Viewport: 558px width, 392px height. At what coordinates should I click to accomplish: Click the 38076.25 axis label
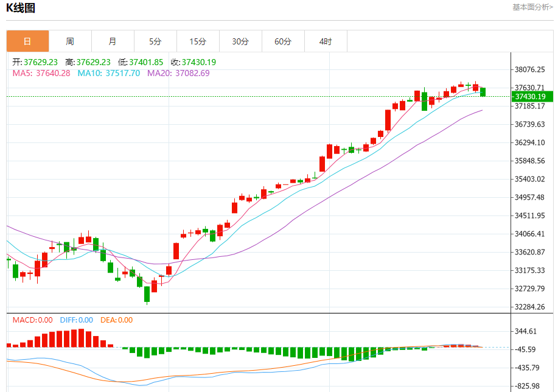pos(529,69)
